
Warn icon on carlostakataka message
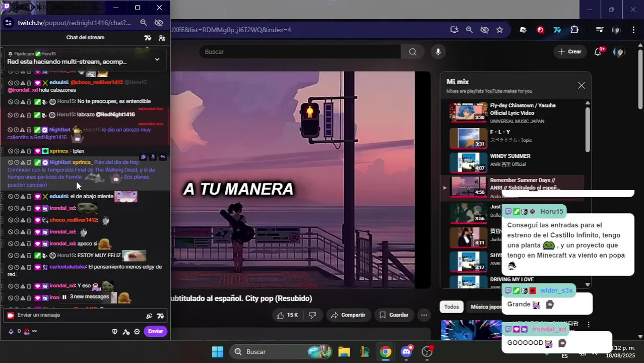coord(23,267)
